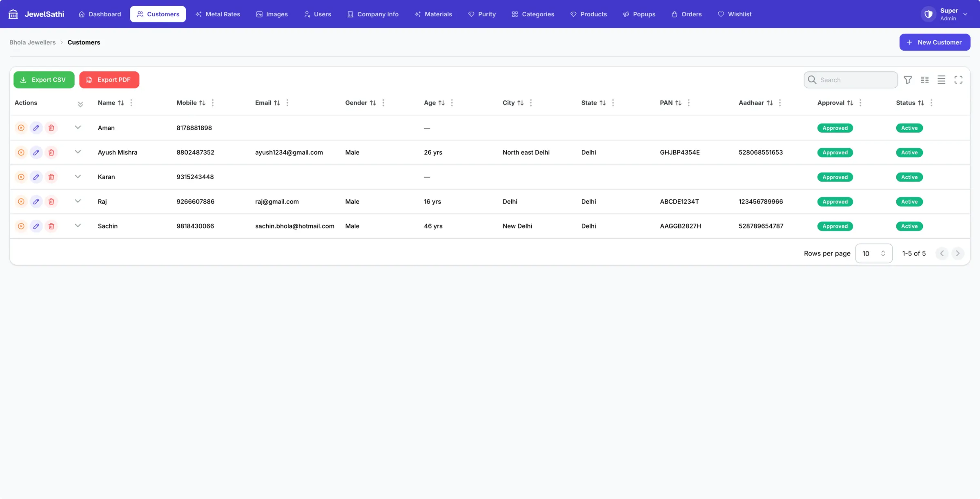Open the Wishlist page

pyautogui.click(x=735, y=14)
